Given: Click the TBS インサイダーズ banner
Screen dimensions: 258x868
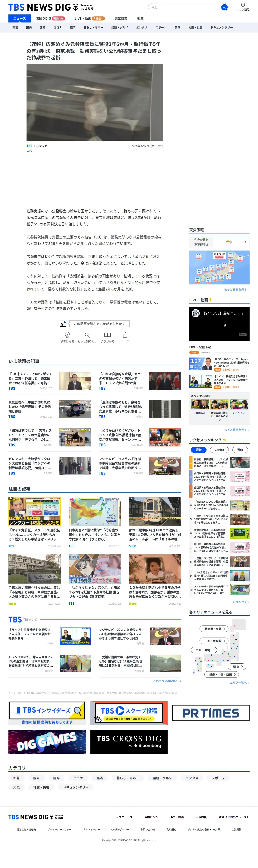Looking at the screenshot, I should [47, 713].
